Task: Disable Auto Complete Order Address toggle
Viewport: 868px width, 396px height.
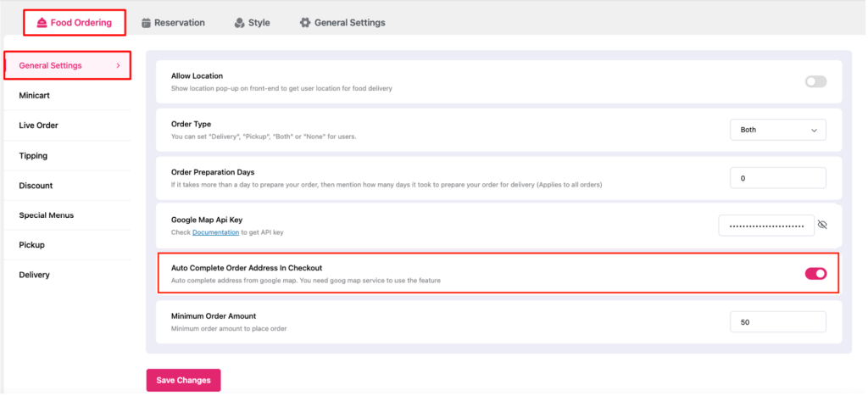Action: pyautogui.click(x=816, y=273)
